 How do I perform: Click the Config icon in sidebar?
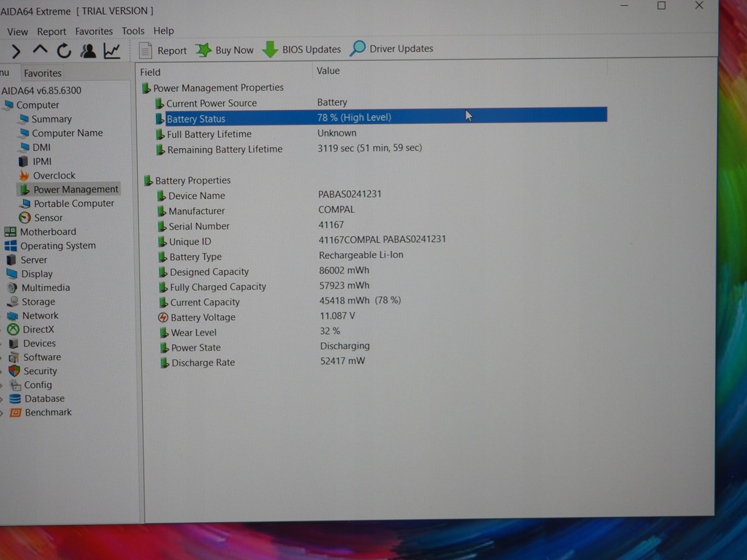[15, 385]
